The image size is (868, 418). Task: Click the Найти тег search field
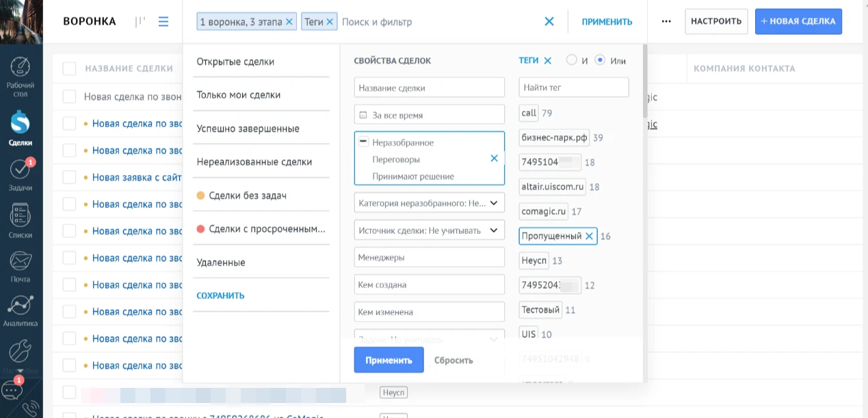tap(574, 88)
